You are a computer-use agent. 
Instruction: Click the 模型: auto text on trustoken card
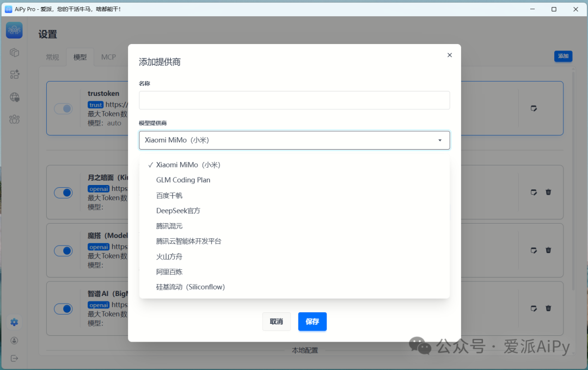(105, 124)
